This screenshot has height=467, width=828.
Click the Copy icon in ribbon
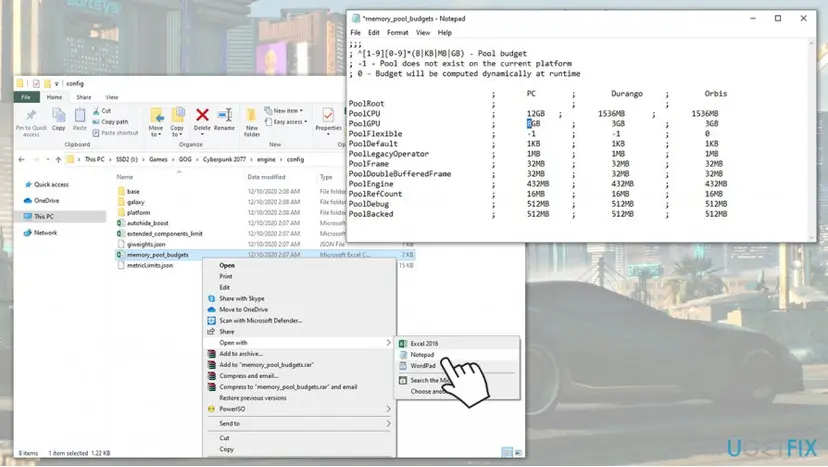pos(59,116)
